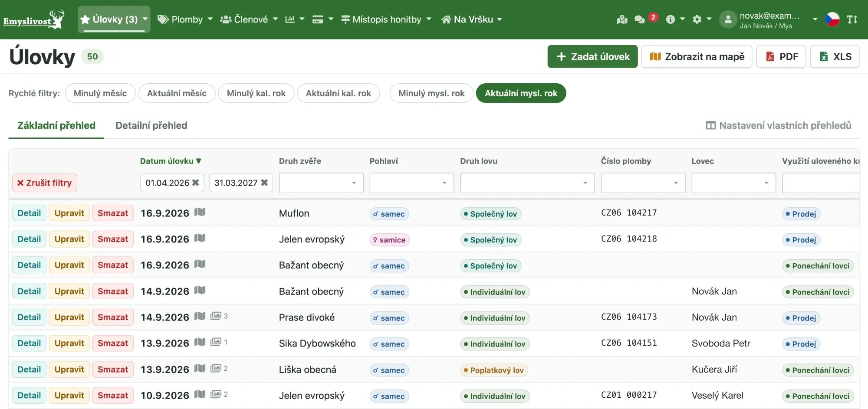Apply Minulý mysl. rok quick filter

(431, 93)
